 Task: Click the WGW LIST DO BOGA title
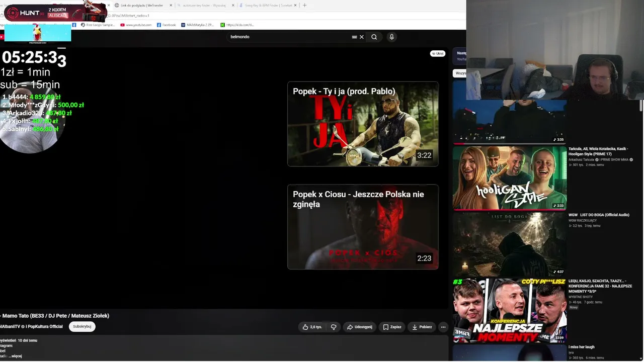pos(599,215)
